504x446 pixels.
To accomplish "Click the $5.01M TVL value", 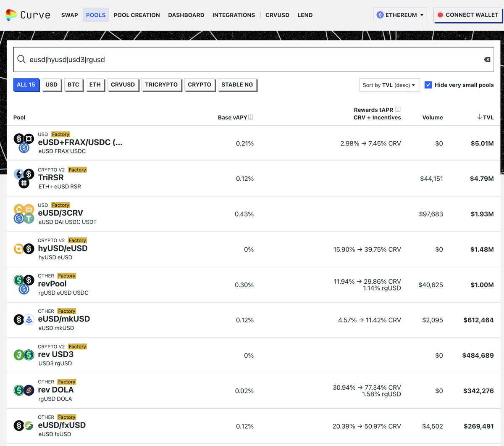I will [x=482, y=143].
